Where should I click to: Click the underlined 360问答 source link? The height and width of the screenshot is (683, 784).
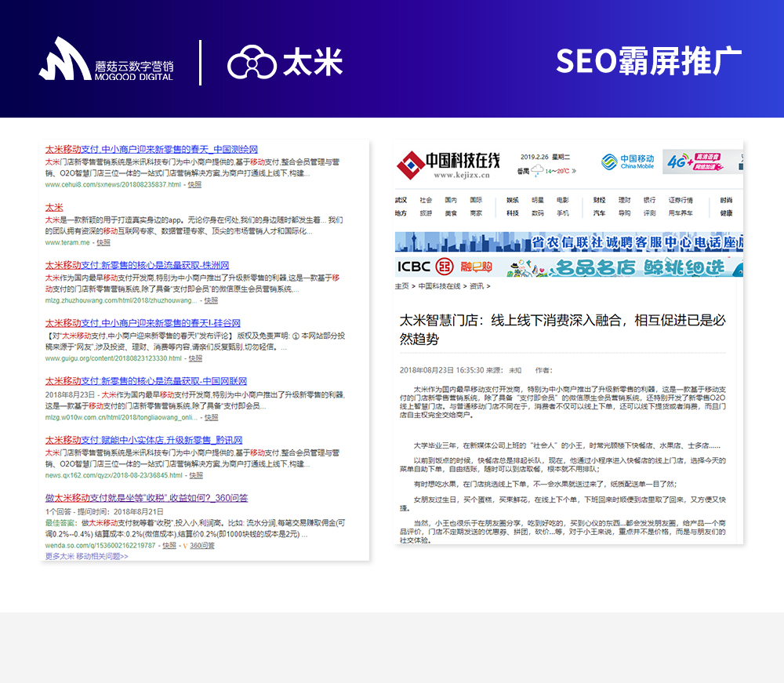(x=202, y=546)
